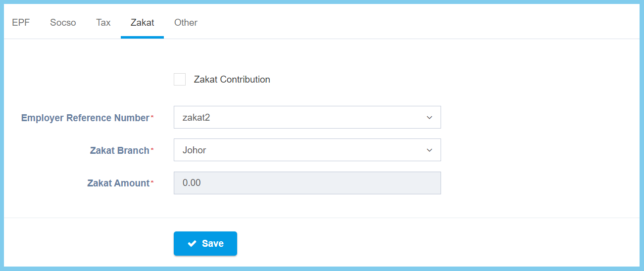The image size is (644, 271).
Task: Open the Employer Reference Number dropdown
Action: [x=307, y=118]
